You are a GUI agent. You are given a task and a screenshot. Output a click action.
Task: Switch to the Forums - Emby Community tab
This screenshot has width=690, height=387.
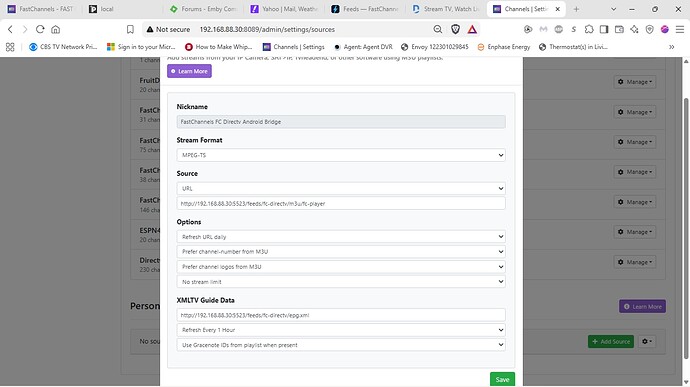tap(203, 9)
